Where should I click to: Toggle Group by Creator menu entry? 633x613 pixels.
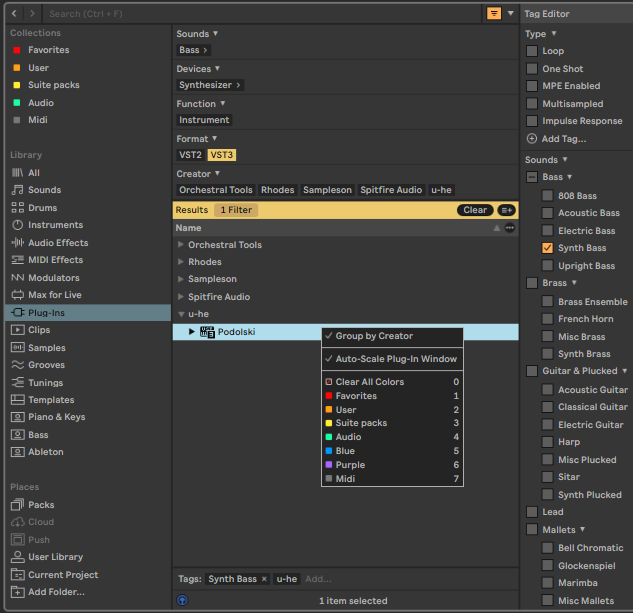(x=392, y=336)
